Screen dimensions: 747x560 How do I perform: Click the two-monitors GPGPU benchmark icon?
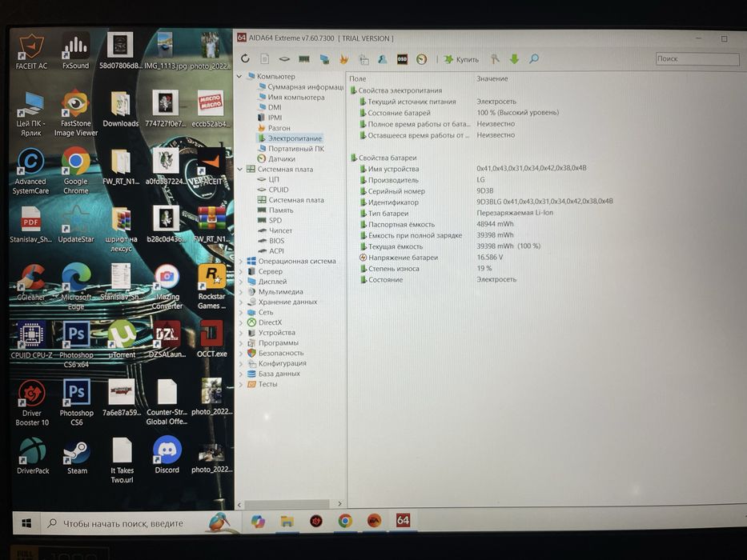(x=324, y=59)
